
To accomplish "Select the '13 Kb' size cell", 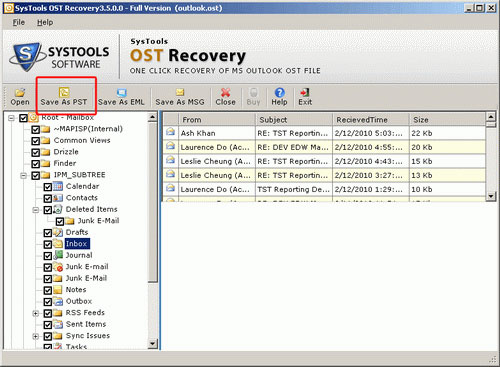I will [447, 175].
